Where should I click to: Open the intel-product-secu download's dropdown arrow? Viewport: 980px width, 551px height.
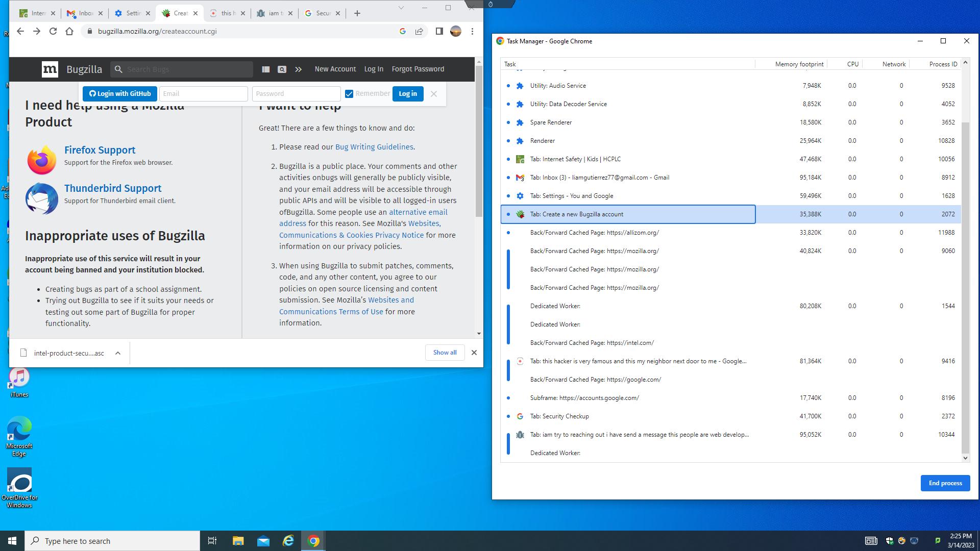click(x=117, y=353)
